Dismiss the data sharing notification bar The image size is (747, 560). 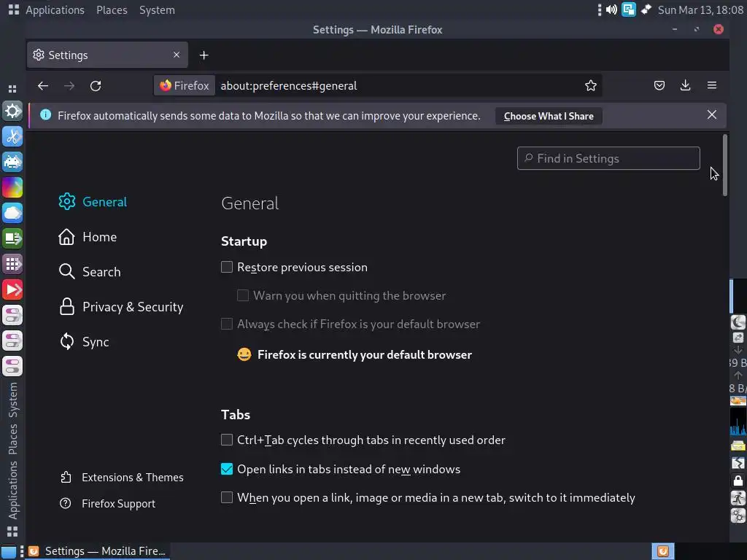click(x=712, y=114)
